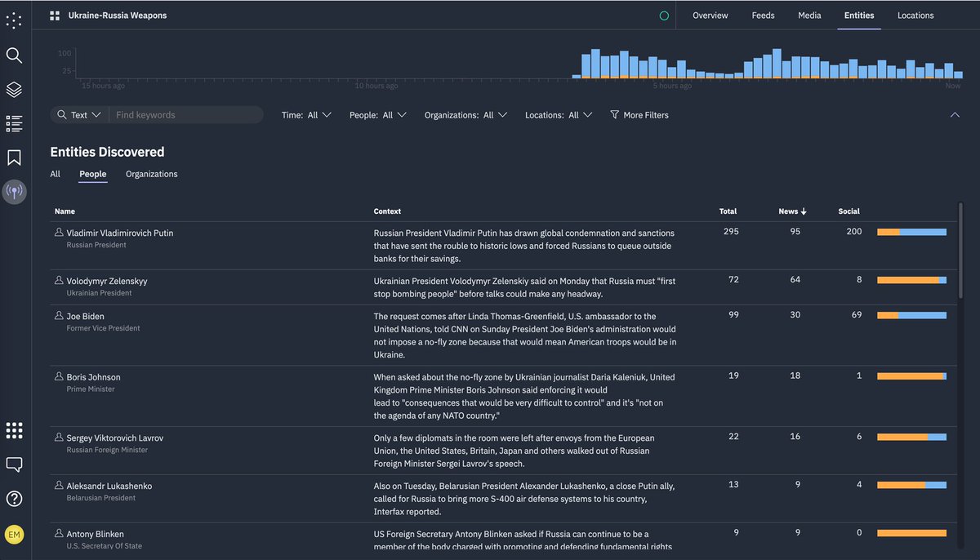
Task: Open the Joe Biden entity
Action: 86,316
